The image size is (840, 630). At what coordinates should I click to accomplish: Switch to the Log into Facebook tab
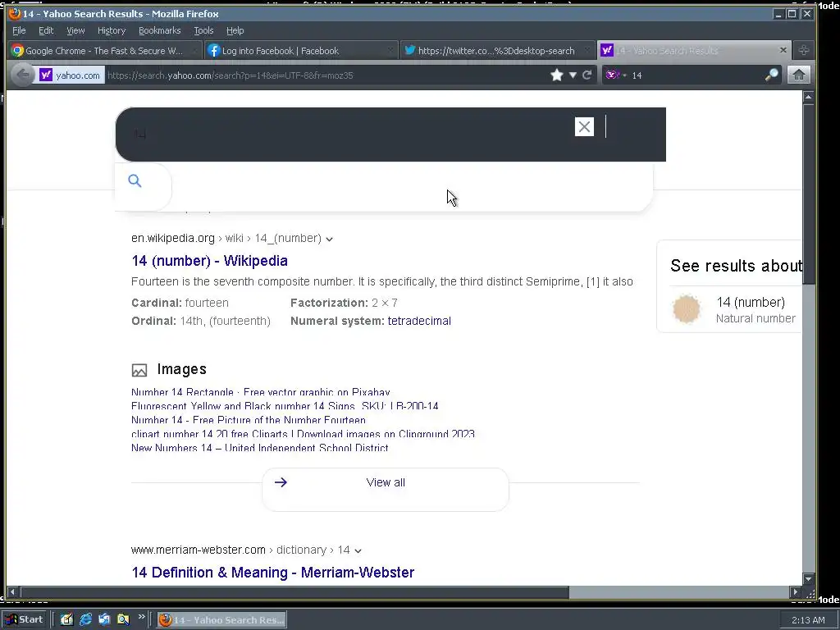click(301, 50)
